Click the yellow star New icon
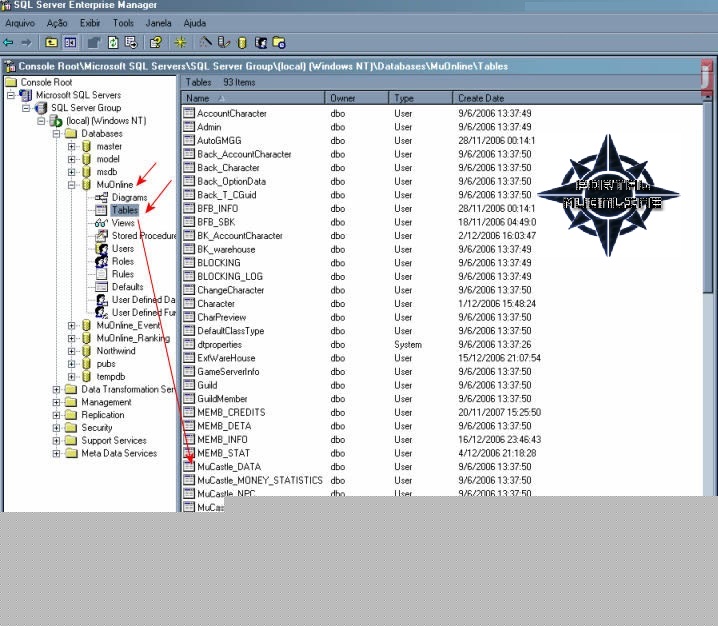The height and width of the screenshot is (626, 718). tap(180, 42)
